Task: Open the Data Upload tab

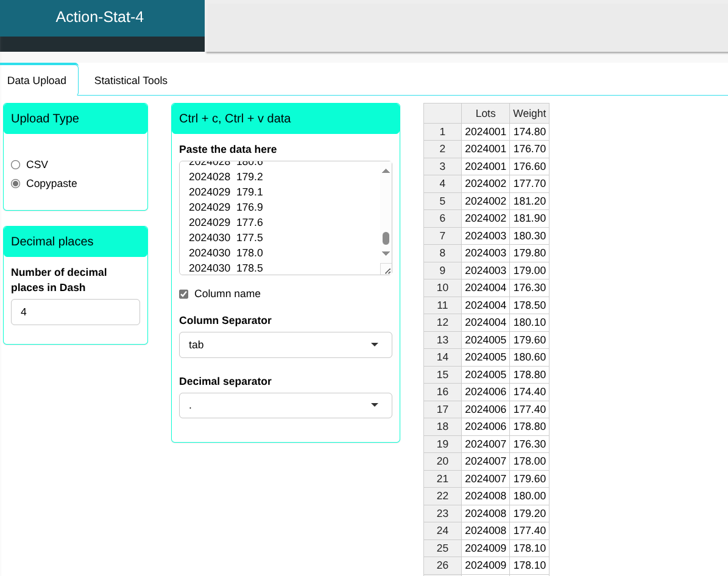Action: (x=37, y=80)
